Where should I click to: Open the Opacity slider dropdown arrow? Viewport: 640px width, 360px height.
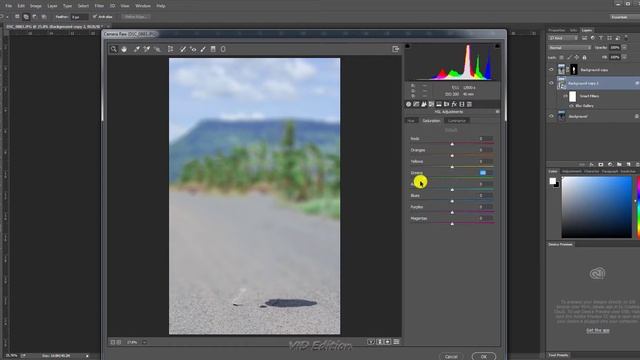click(x=624, y=48)
